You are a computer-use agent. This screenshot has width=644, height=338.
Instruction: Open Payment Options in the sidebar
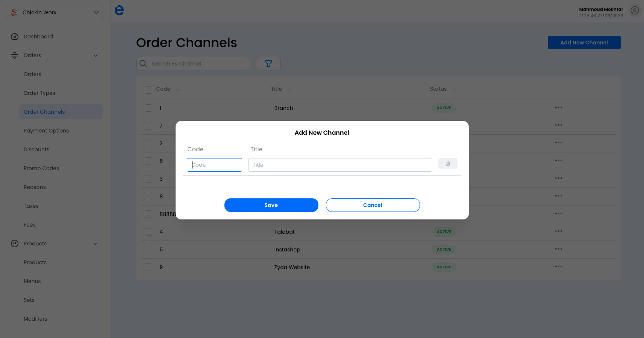pyautogui.click(x=46, y=131)
